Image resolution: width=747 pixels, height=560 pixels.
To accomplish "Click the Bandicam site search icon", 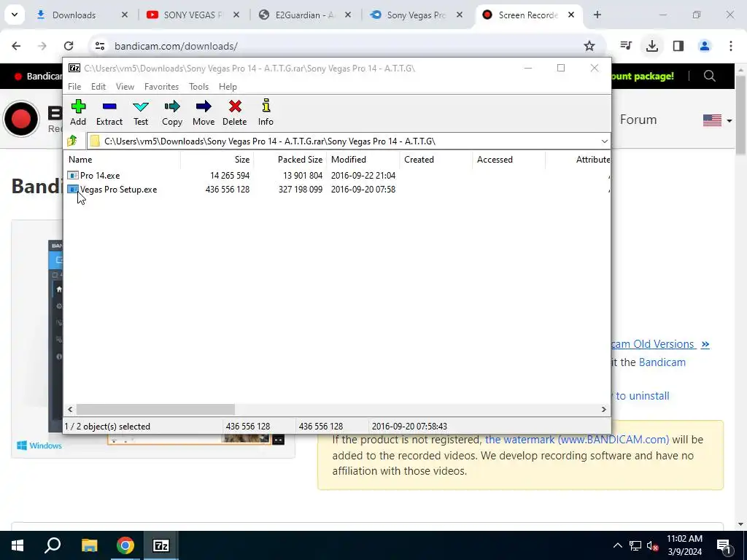I will point(709,76).
